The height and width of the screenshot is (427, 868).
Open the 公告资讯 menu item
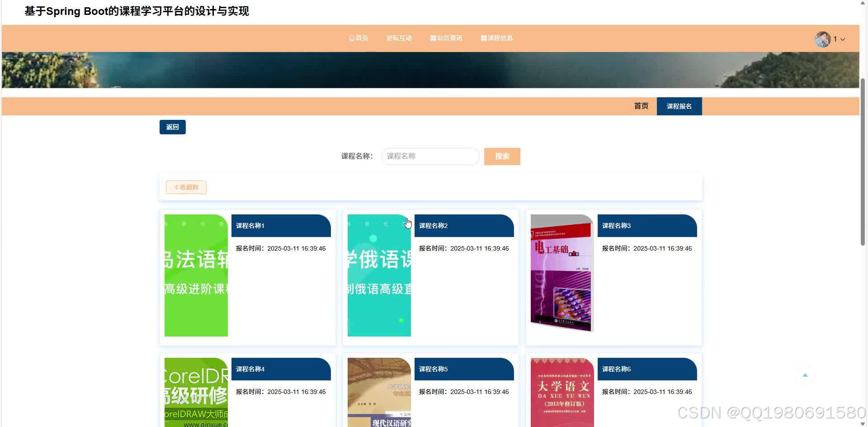[x=449, y=38]
